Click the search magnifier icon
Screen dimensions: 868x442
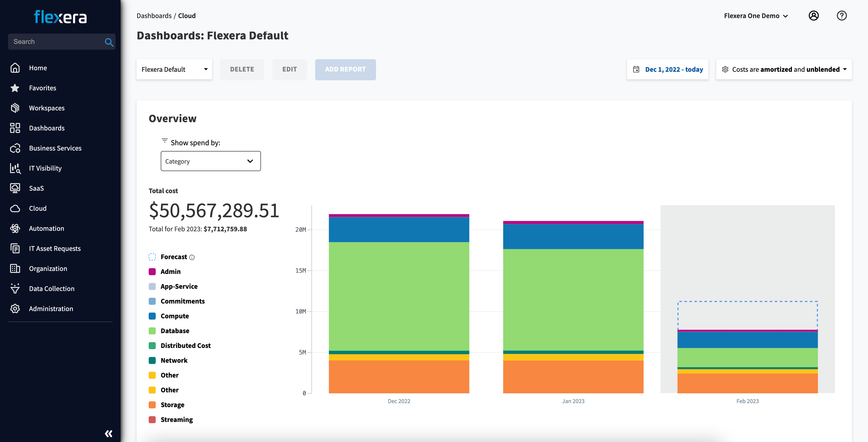point(108,42)
